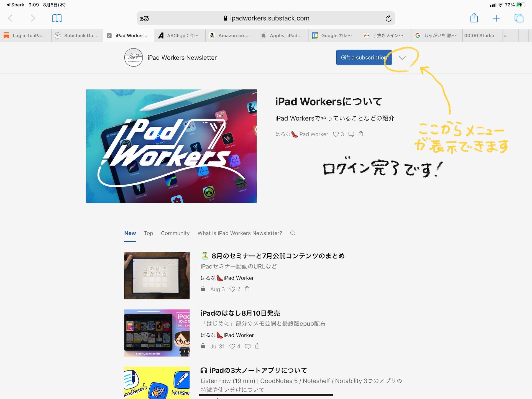Viewport: 532px width, 399px height.
Task: Open the iPad Workers featured cover image
Action: pos(171,146)
